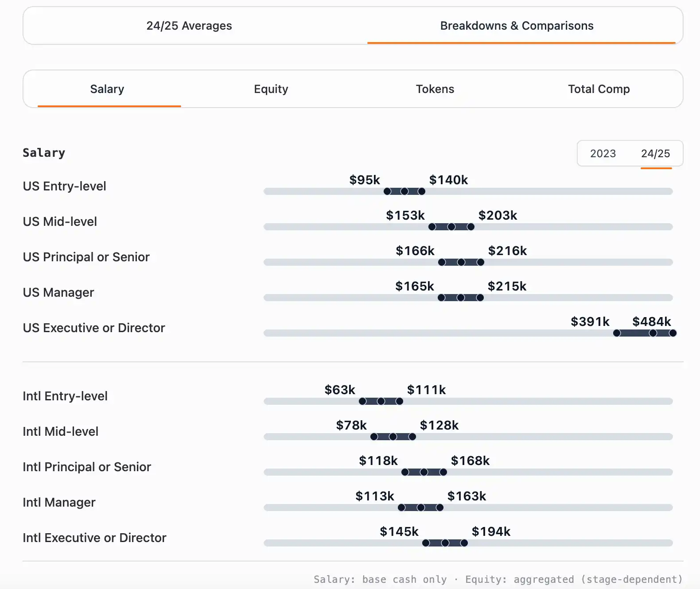Show the Total Comp tab
Screen dimensions: 700x589
click(x=599, y=89)
